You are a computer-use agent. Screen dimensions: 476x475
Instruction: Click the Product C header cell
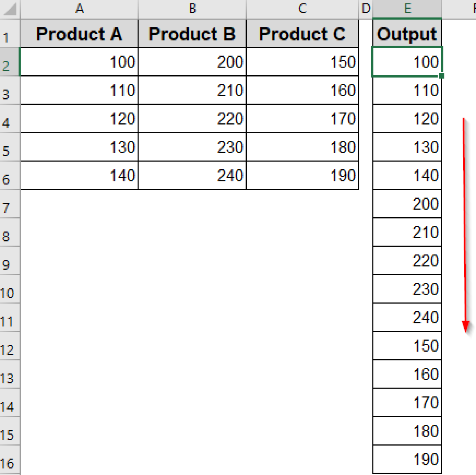tap(302, 34)
